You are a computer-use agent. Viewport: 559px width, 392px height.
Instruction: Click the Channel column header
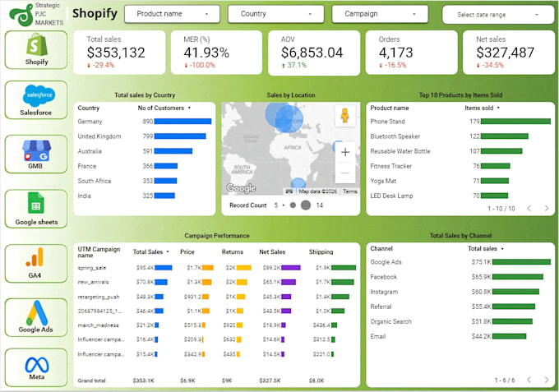click(381, 248)
